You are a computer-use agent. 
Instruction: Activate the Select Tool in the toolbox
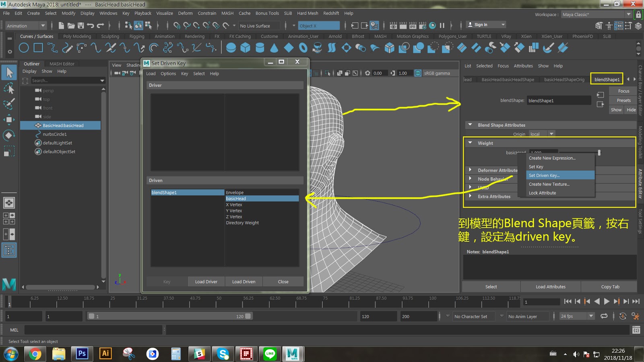[9, 73]
